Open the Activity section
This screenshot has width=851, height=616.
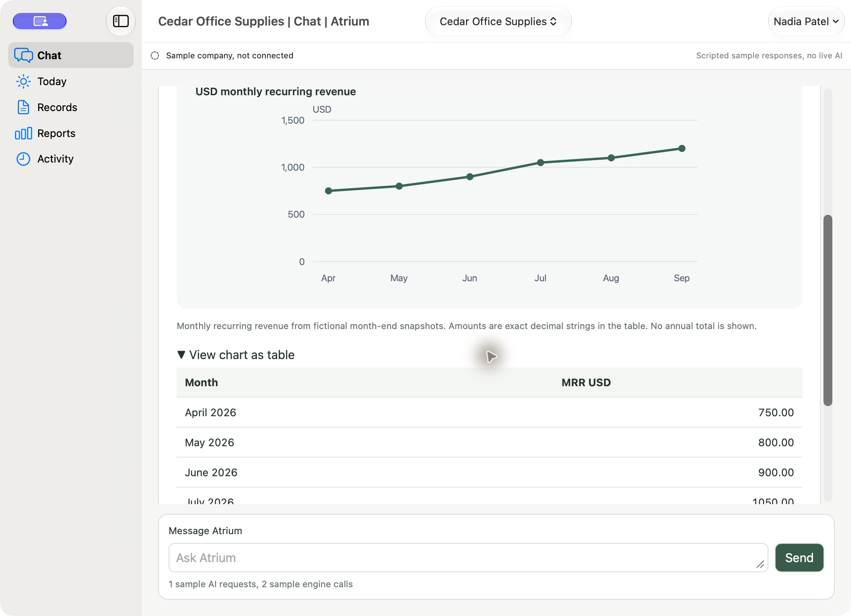[71, 159]
